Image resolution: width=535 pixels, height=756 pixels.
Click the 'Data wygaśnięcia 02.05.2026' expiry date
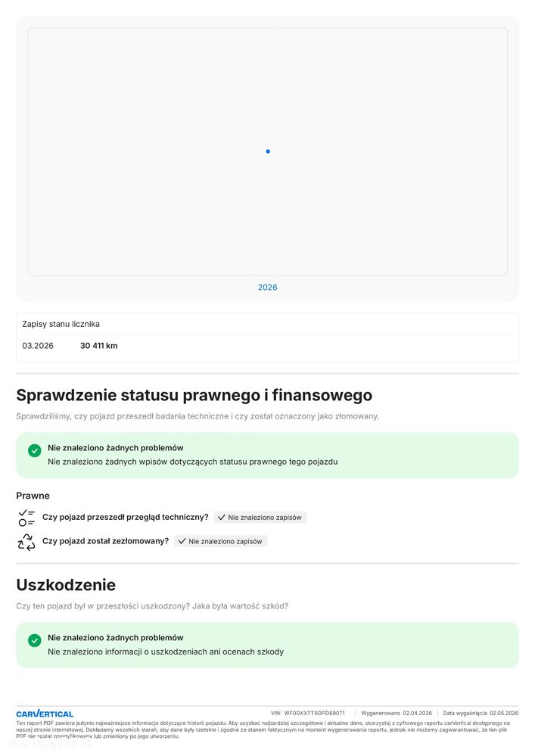click(x=481, y=713)
